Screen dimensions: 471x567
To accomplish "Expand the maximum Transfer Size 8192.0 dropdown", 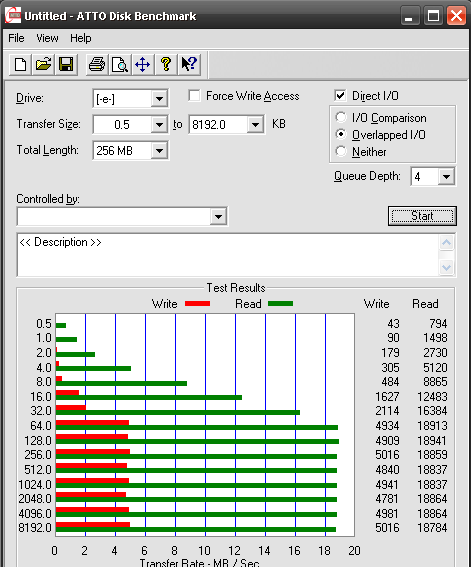I will tap(255, 125).
